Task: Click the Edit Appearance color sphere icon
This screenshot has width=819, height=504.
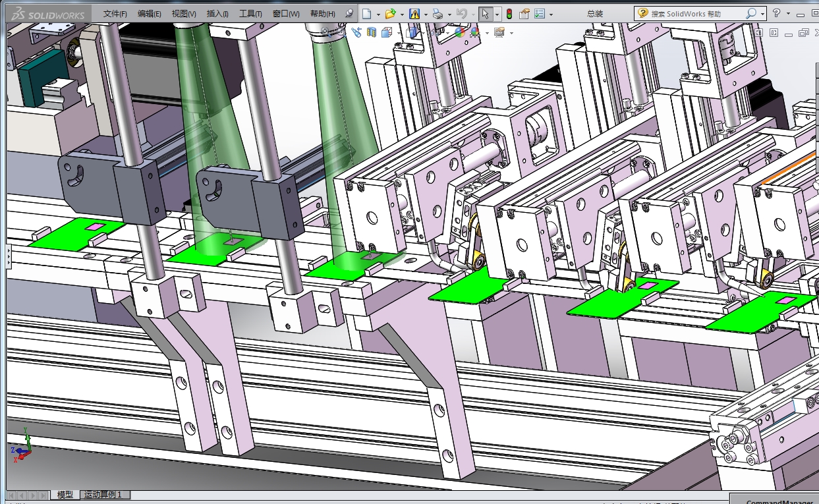Action: point(460,32)
